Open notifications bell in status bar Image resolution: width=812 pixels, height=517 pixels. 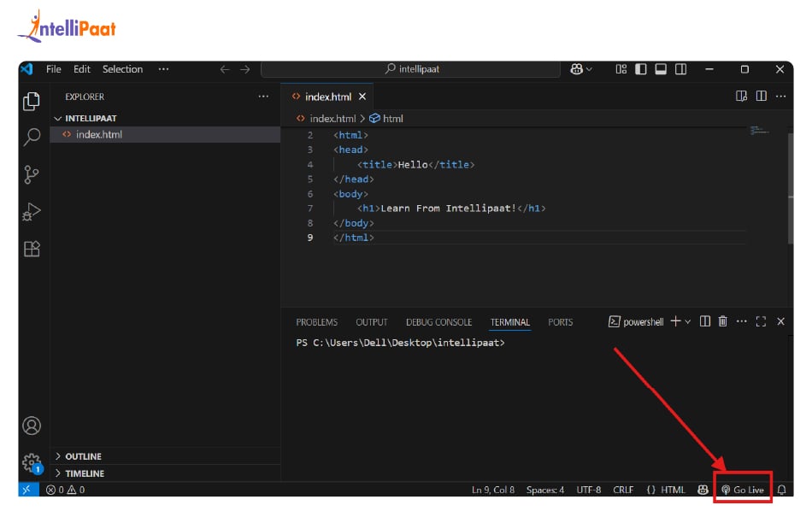782,490
